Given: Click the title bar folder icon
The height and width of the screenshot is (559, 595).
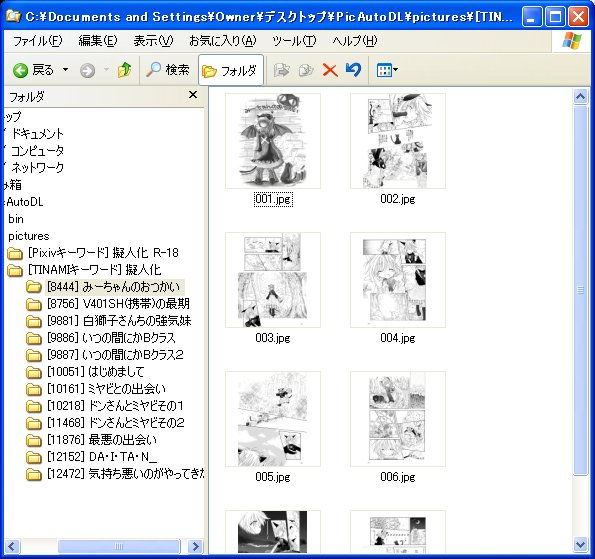Looking at the screenshot, I should [13, 16].
